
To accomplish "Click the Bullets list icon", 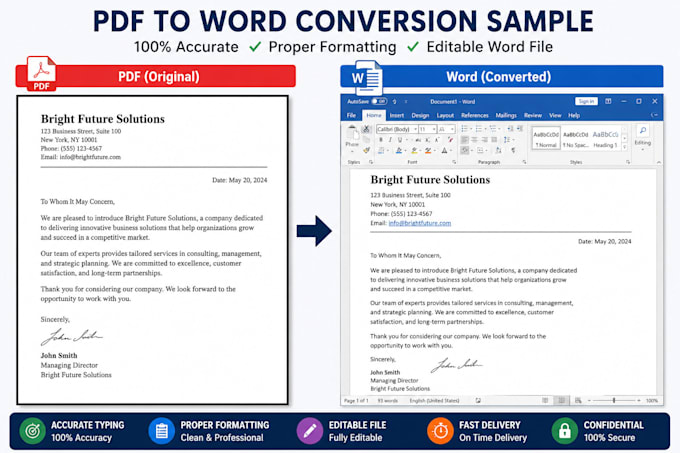I will click(464, 129).
